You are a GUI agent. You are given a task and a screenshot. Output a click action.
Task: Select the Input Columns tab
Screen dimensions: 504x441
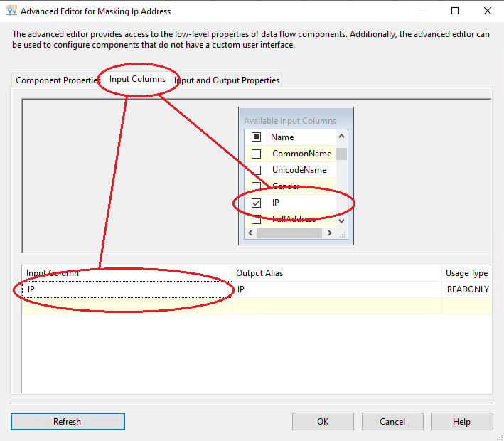(138, 80)
